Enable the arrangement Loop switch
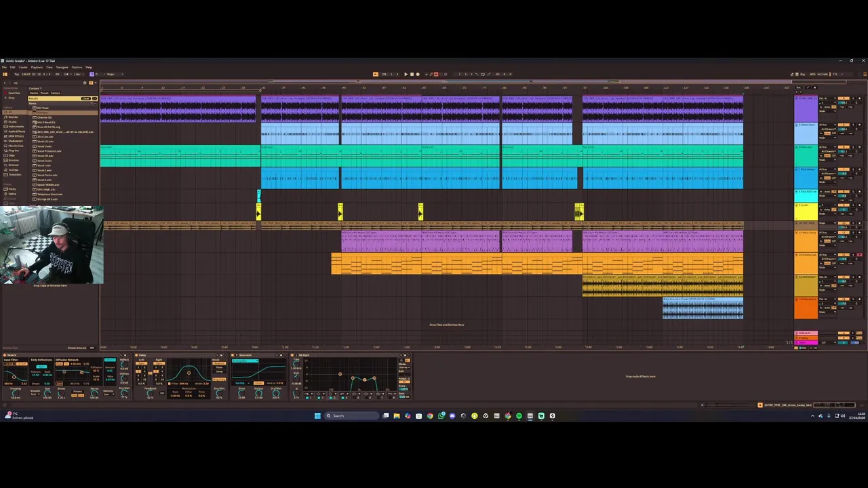This screenshot has height=488, width=868. click(483, 74)
